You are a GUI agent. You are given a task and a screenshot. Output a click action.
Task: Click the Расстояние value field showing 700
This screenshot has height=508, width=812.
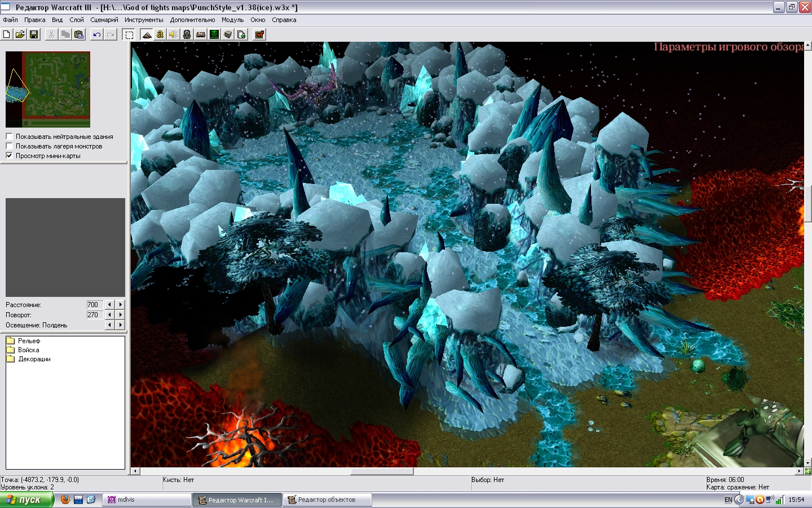[x=95, y=305]
